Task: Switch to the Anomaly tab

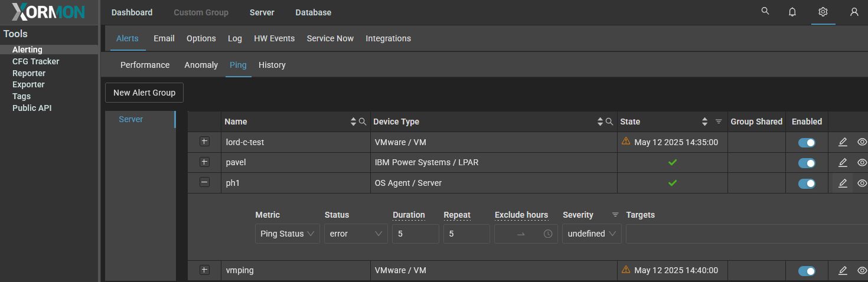Action: pos(201,65)
